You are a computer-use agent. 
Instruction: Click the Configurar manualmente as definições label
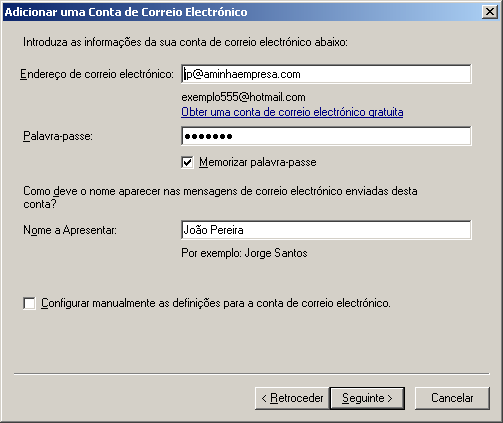[x=216, y=303]
